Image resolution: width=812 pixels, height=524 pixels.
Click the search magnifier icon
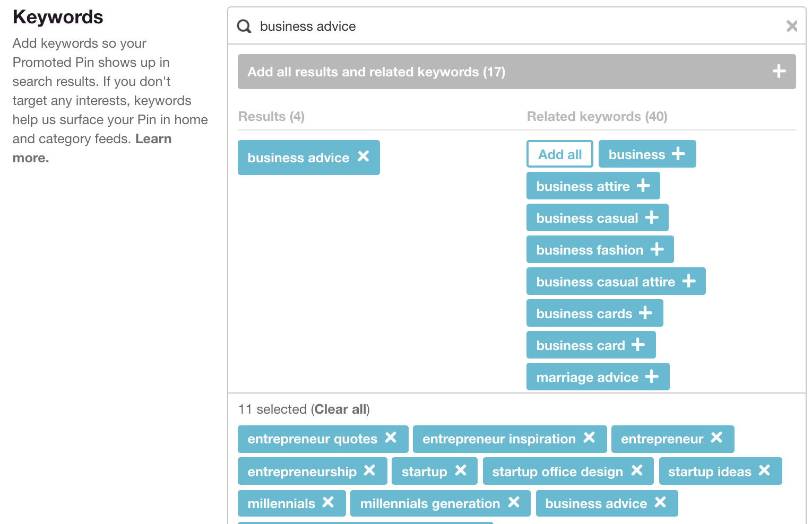click(x=244, y=26)
